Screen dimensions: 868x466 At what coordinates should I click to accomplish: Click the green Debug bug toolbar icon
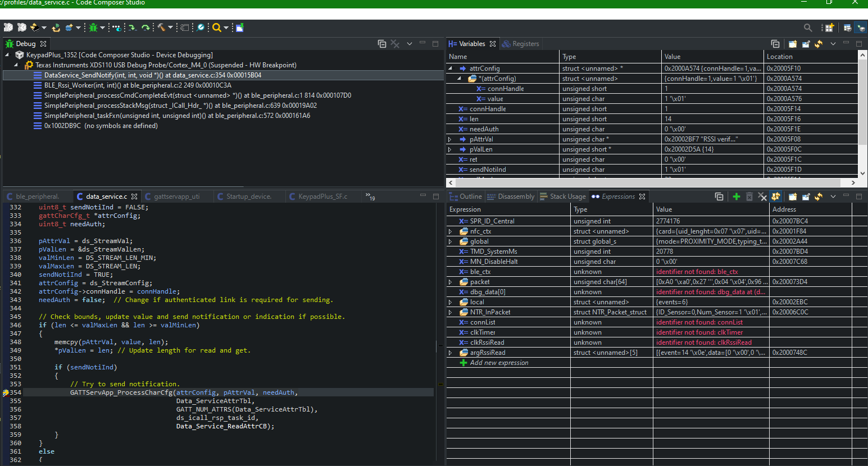click(93, 28)
